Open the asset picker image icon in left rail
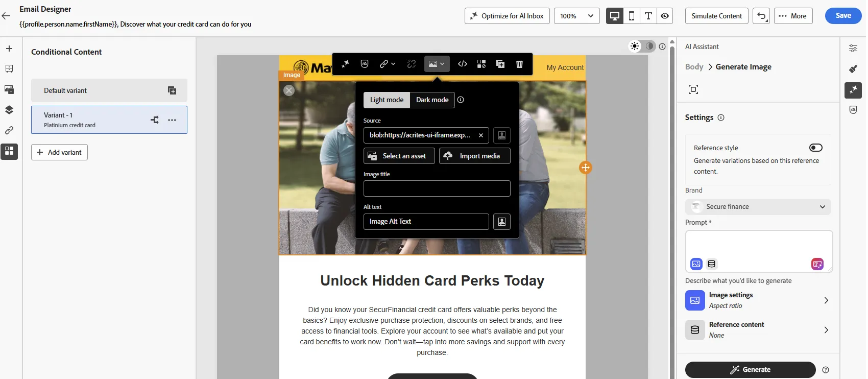The width and height of the screenshot is (868, 379). click(x=9, y=89)
